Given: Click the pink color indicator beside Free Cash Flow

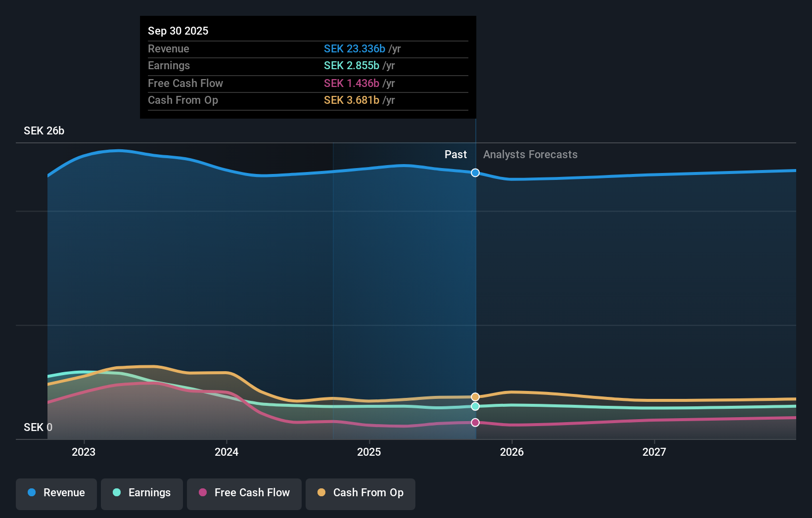Looking at the screenshot, I should click(202, 493).
